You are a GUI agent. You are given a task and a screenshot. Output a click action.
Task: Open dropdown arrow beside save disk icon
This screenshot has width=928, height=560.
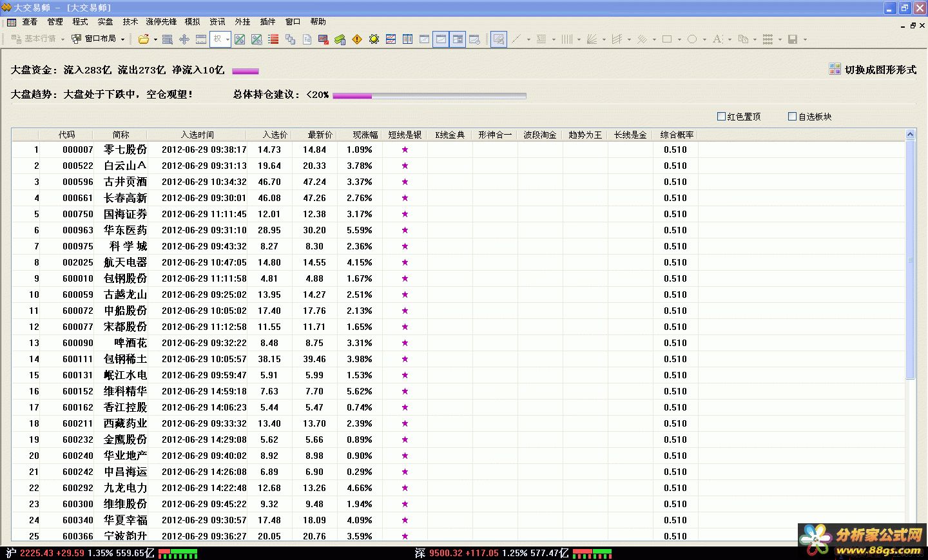pyautogui.click(x=805, y=39)
